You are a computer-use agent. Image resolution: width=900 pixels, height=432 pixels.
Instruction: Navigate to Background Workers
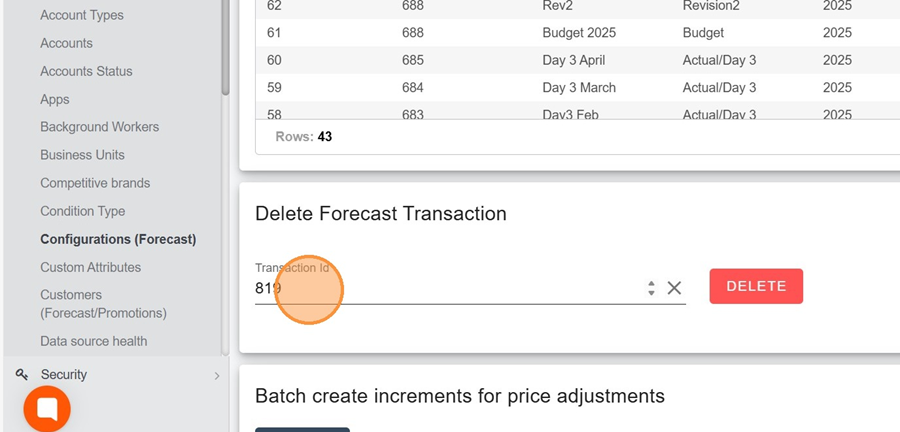pos(99,128)
